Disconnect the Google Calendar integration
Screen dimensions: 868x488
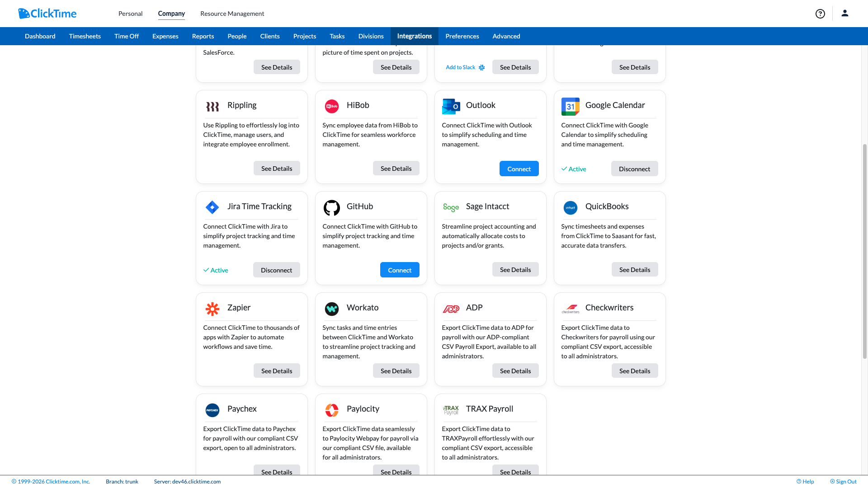click(634, 169)
